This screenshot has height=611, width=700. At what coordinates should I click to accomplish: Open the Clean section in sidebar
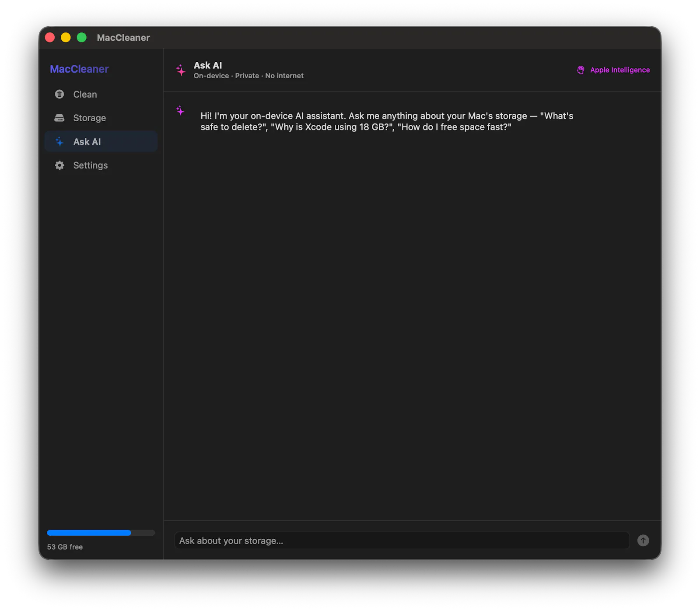(x=101, y=94)
